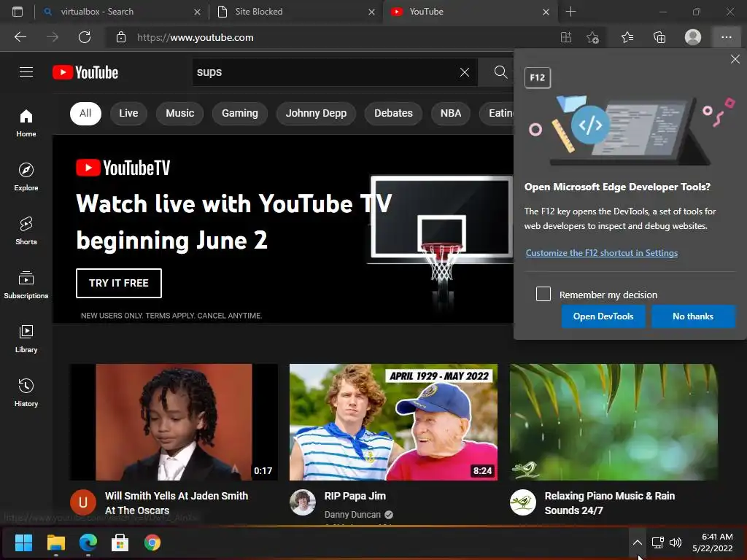The height and width of the screenshot is (560, 747).
Task: Open File Explorer from the taskbar
Action: [55, 542]
